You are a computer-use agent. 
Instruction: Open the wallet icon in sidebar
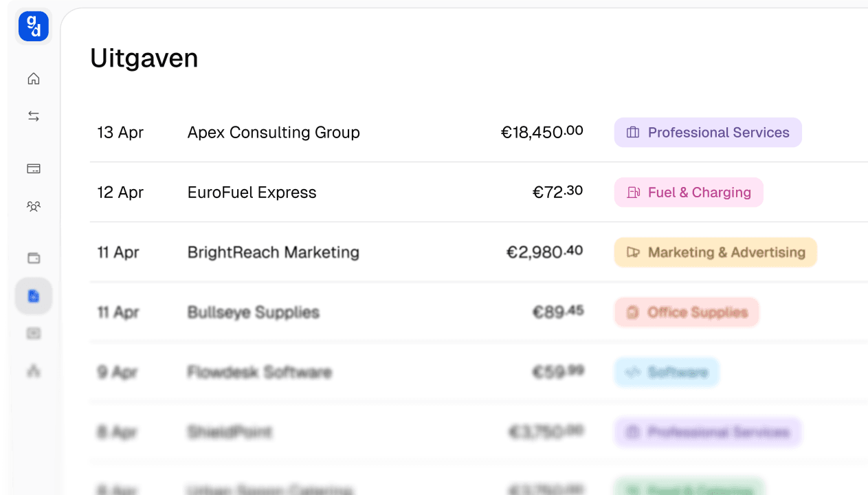pyautogui.click(x=34, y=258)
